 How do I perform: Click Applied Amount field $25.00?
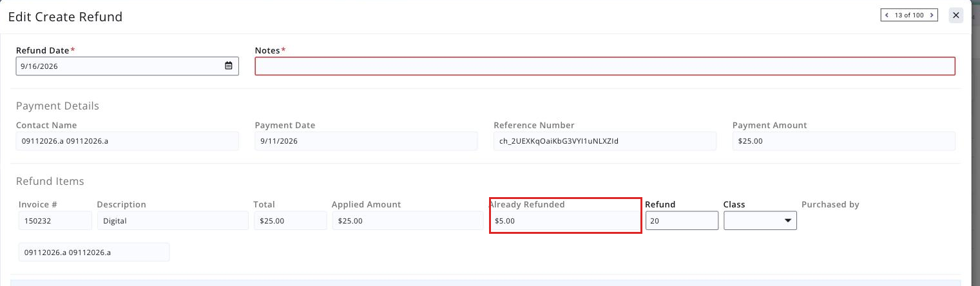tap(407, 220)
